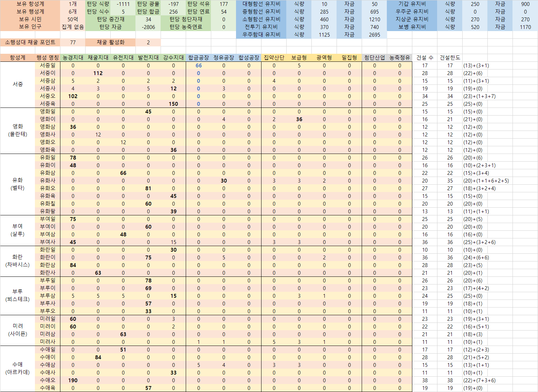The width and height of the screenshot is (538, 392).
Task: Click the 턴당 자금 label cell
Action: (110, 27)
